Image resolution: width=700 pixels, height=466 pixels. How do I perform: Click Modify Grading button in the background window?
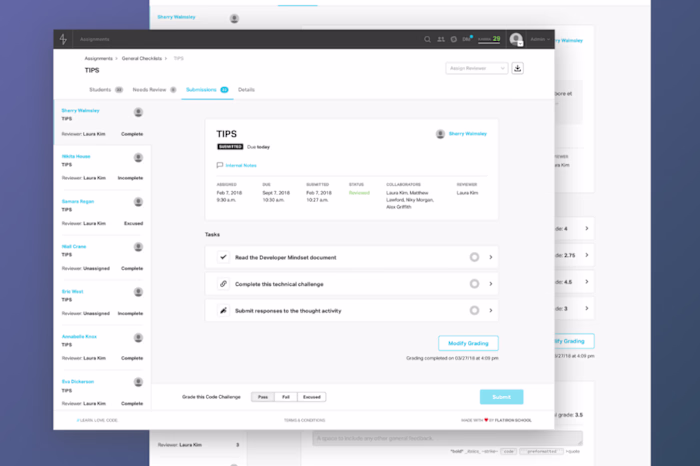(575, 341)
